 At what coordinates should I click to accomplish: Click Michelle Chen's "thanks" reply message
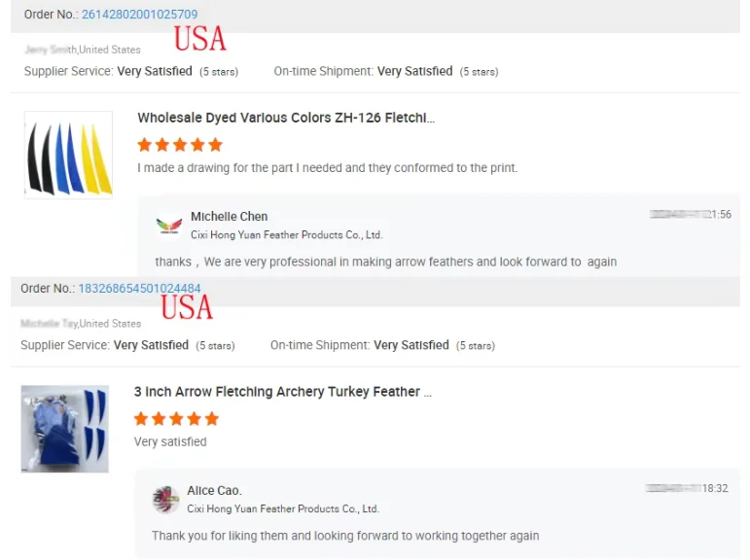(x=385, y=262)
